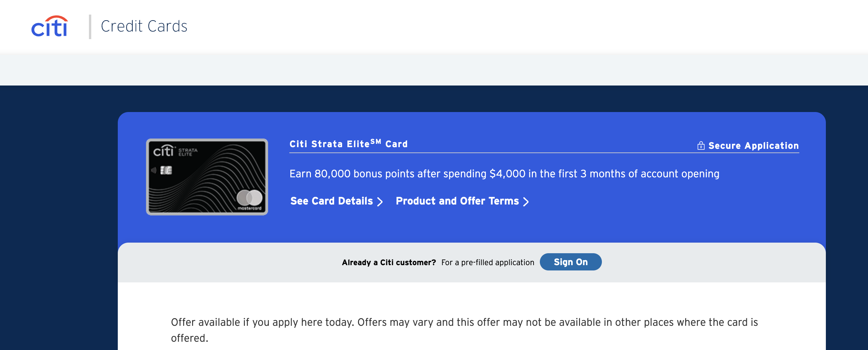Select the Citi Strata Elite Card heading

[x=348, y=144]
